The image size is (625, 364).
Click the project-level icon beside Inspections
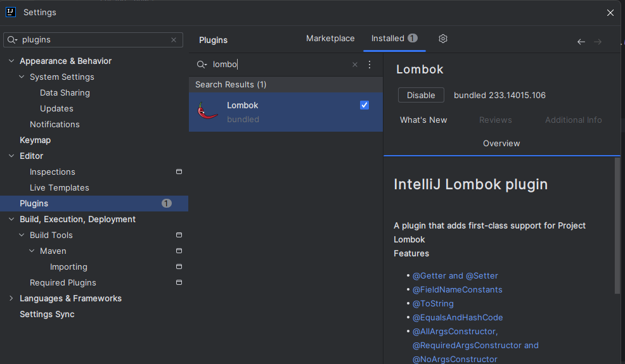pos(179,172)
